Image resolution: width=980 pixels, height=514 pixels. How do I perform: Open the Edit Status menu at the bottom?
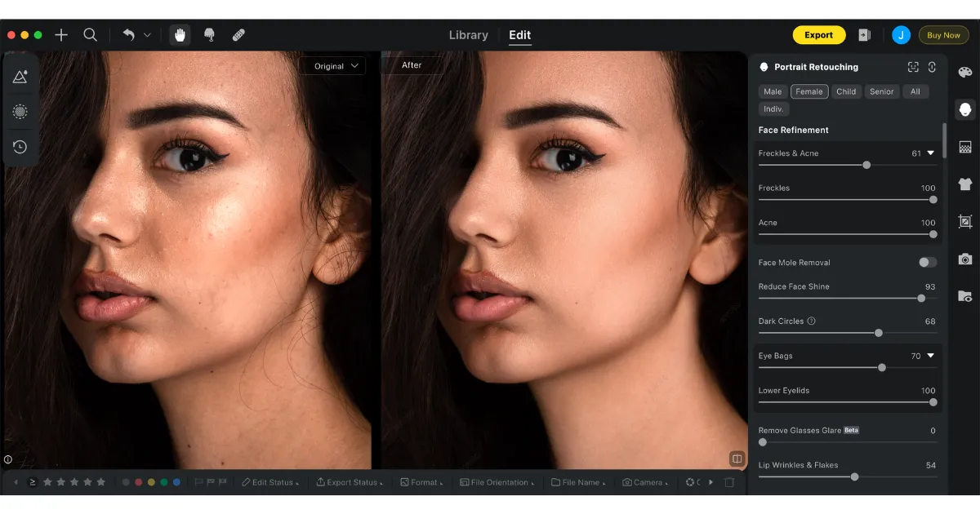271,482
